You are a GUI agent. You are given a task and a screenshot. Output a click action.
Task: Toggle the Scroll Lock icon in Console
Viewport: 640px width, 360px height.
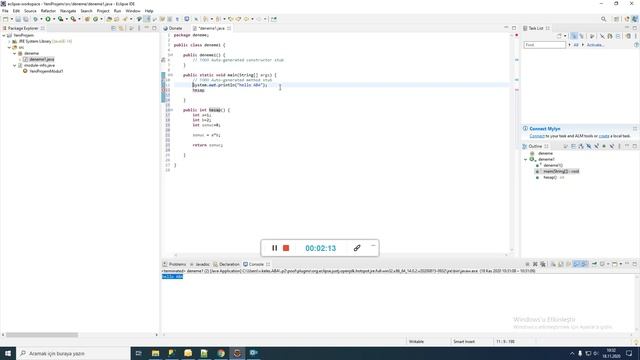(x=561, y=264)
